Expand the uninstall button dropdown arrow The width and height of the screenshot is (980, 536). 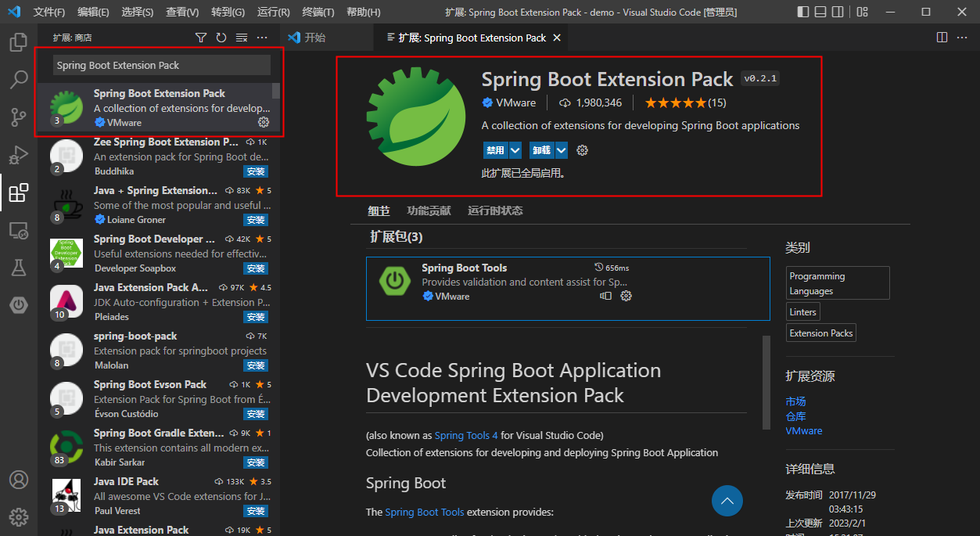[x=561, y=150]
